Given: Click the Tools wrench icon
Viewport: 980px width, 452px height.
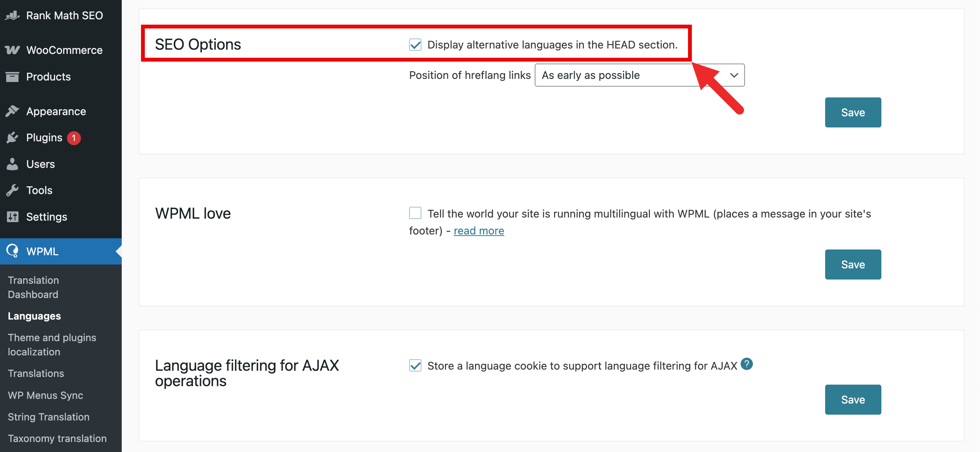Looking at the screenshot, I should 12,190.
